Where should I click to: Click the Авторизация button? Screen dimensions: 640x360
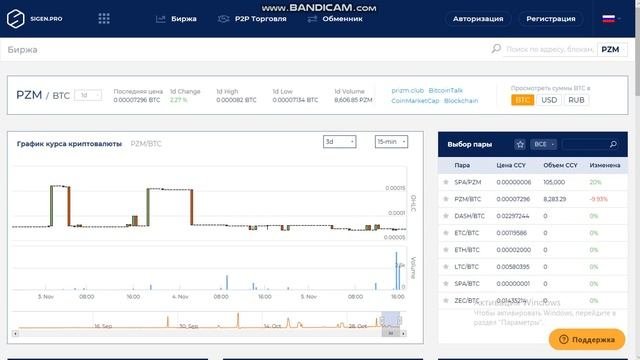(x=478, y=19)
